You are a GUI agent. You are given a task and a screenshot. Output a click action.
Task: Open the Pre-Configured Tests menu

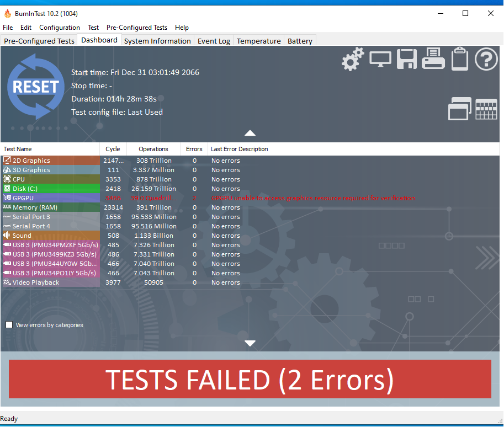coord(136,28)
